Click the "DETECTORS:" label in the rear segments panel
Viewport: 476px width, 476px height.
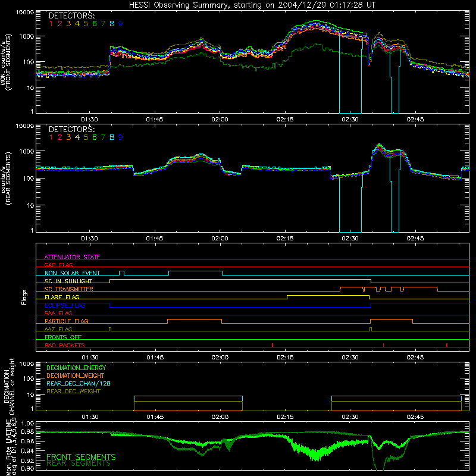(x=71, y=129)
